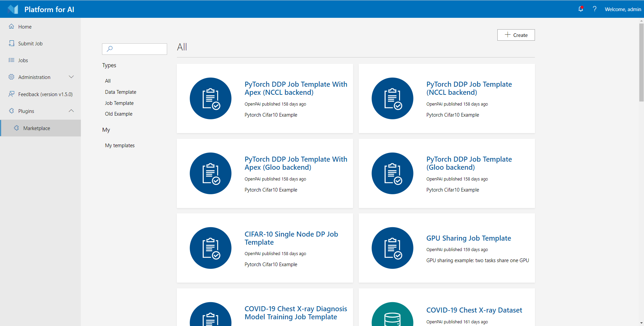Open the Plugins menu item
644x326 pixels.
coord(40,111)
